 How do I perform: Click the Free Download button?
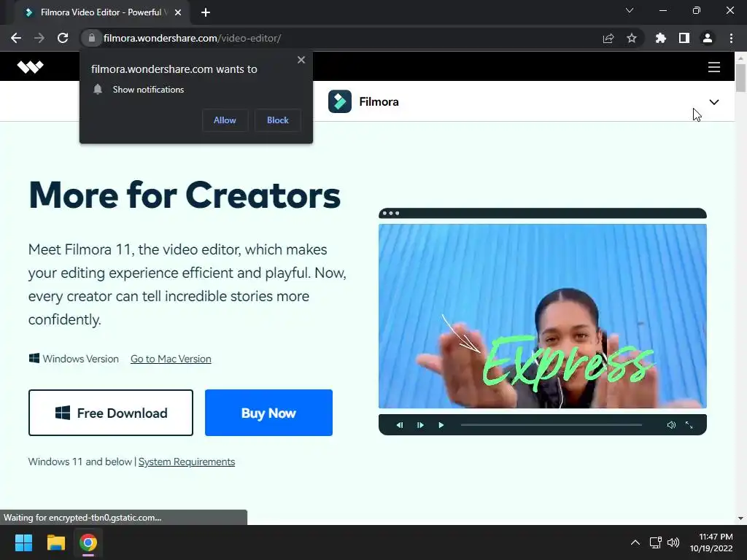coord(111,413)
